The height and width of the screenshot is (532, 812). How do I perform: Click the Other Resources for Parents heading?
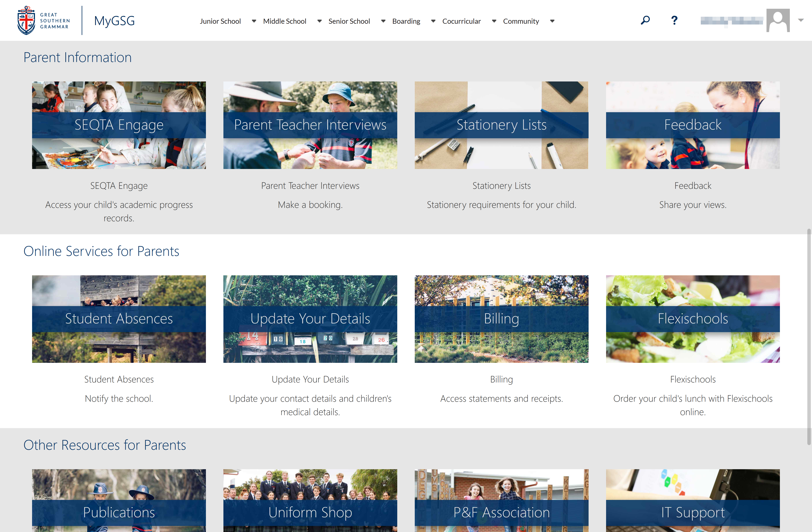104,445
